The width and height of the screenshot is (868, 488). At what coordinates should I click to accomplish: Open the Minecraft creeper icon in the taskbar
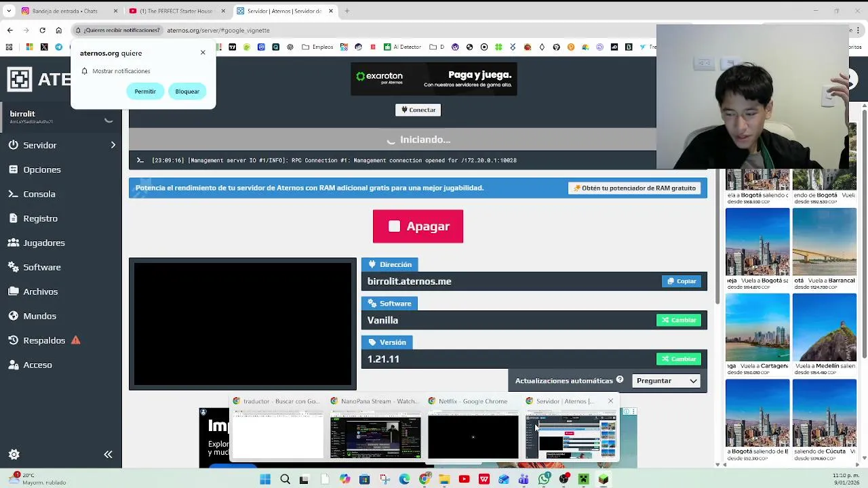tap(583, 479)
